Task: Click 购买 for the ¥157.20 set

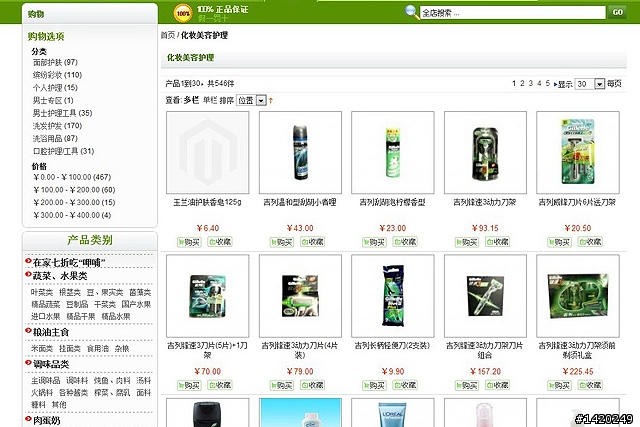Action: (x=467, y=385)
